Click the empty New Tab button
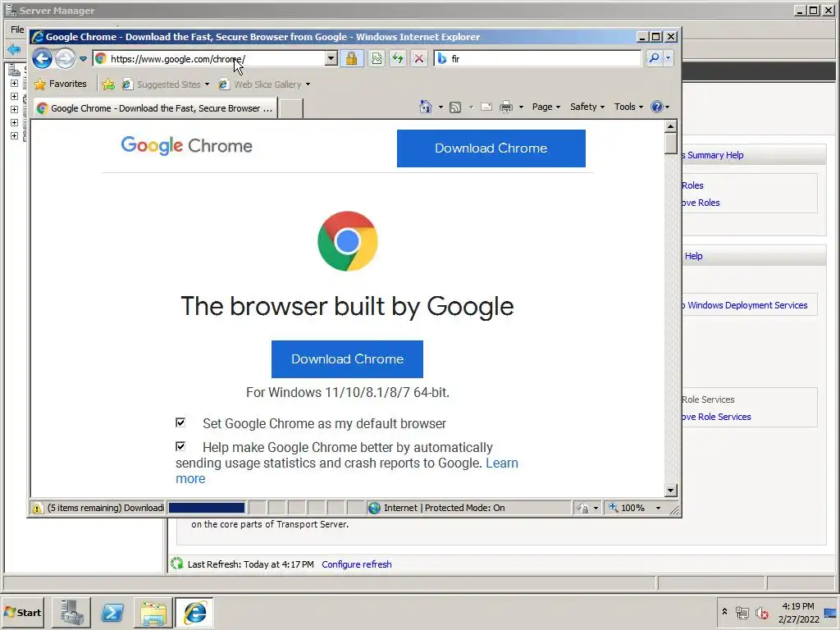 pyautogui.click(x=291, y=108)
